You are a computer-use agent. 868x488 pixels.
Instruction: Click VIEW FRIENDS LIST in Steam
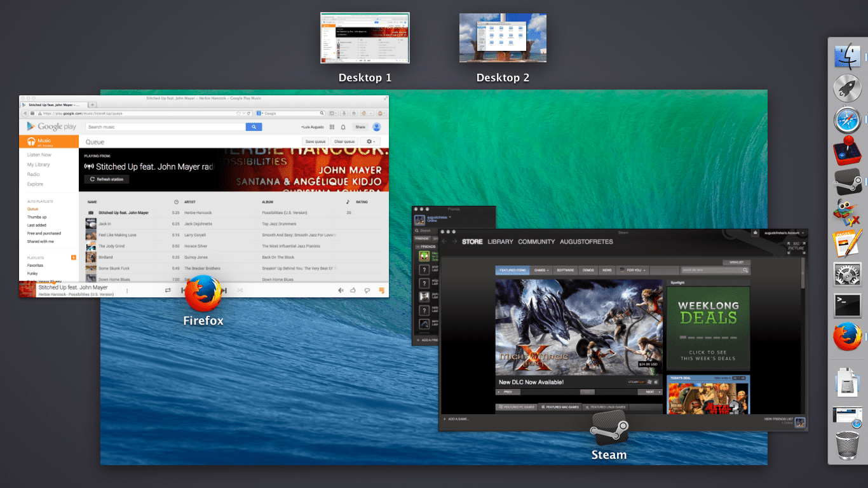pyautogui.click(x=778, y=419)
